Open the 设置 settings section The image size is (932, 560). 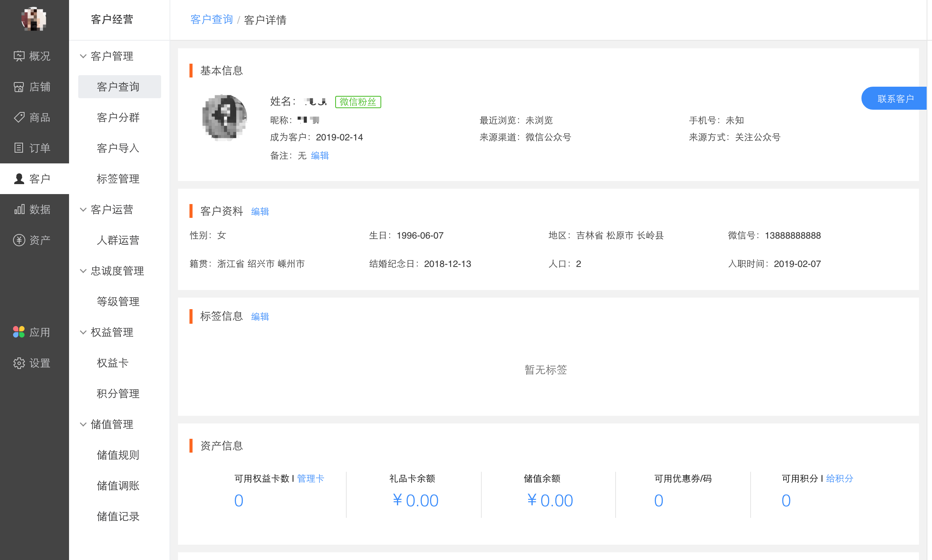click(35, 363)
